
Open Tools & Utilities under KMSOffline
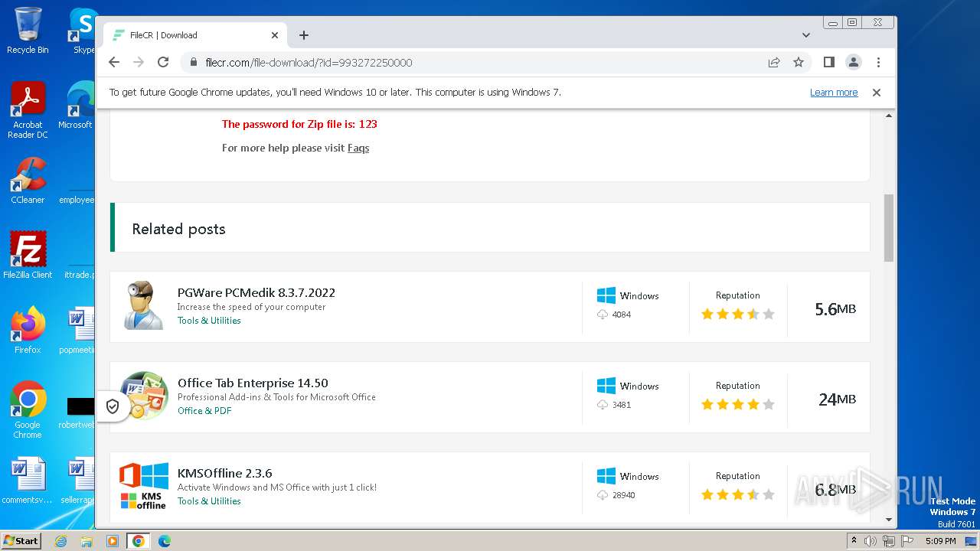click(x=209, y=501)
